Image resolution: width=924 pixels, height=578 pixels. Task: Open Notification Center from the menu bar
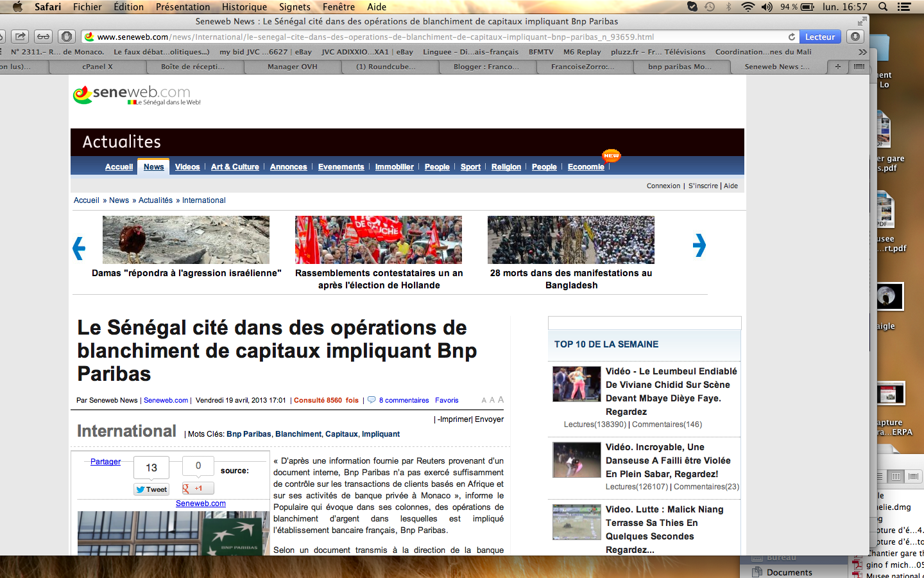(904, 7)
